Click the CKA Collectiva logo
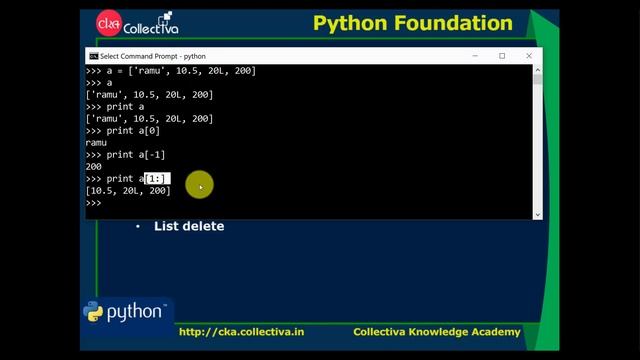The image size is (640, 360). pyautogui.click(x=137, y=23)
